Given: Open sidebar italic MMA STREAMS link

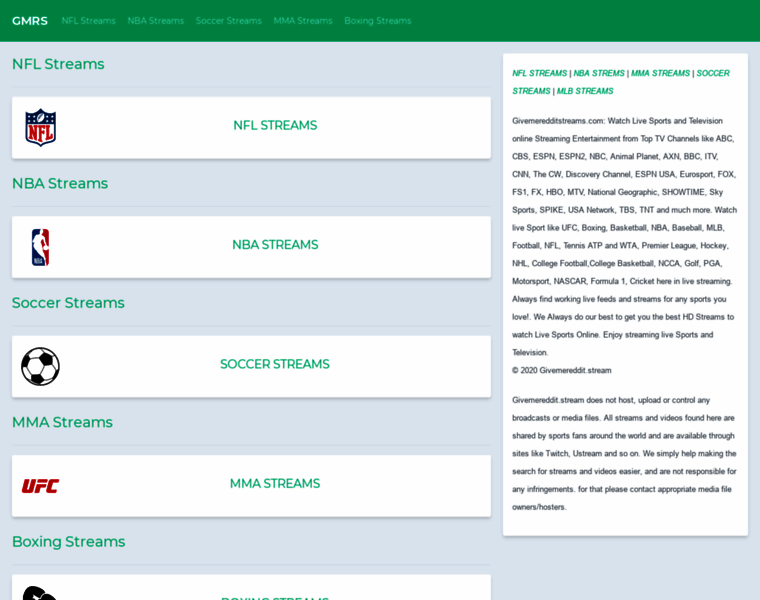Looking at the screenshot, I should 660,73.
